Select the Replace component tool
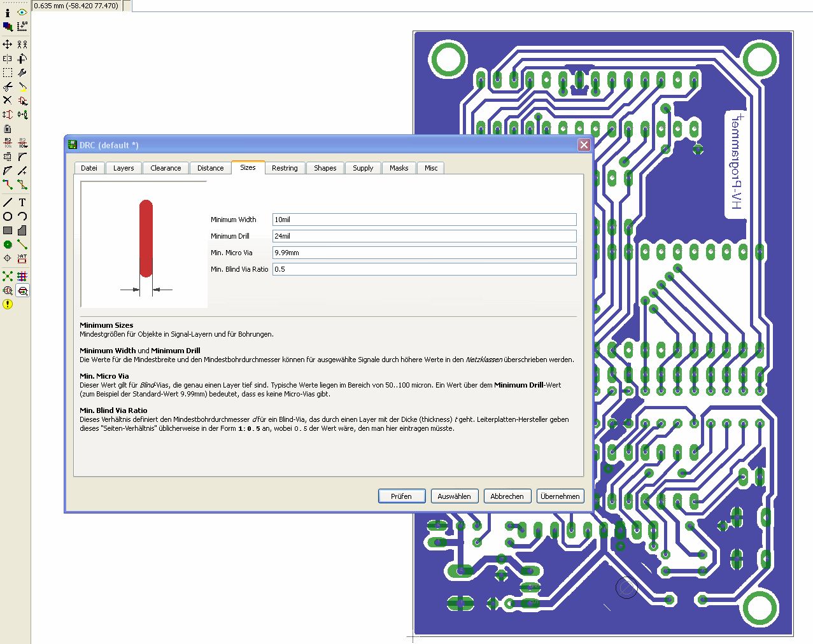Screen dimensions: 813x644 pyautogui.click(x=22, y=115)
